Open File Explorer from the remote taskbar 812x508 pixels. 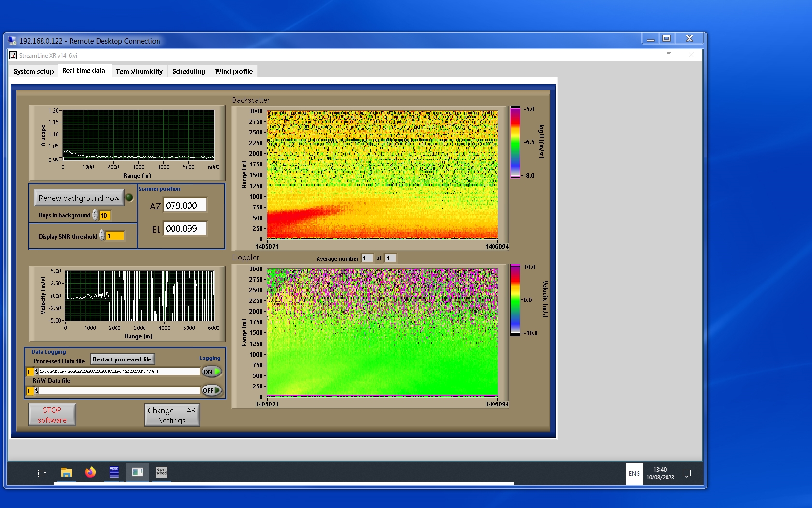[66, 472]
